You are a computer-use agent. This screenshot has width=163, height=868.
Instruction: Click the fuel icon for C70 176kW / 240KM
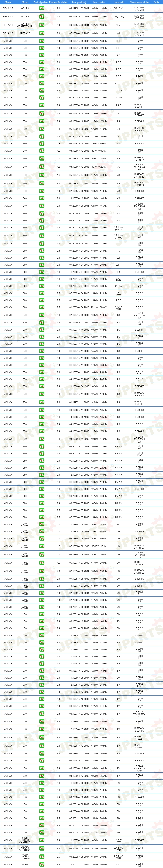42,83
